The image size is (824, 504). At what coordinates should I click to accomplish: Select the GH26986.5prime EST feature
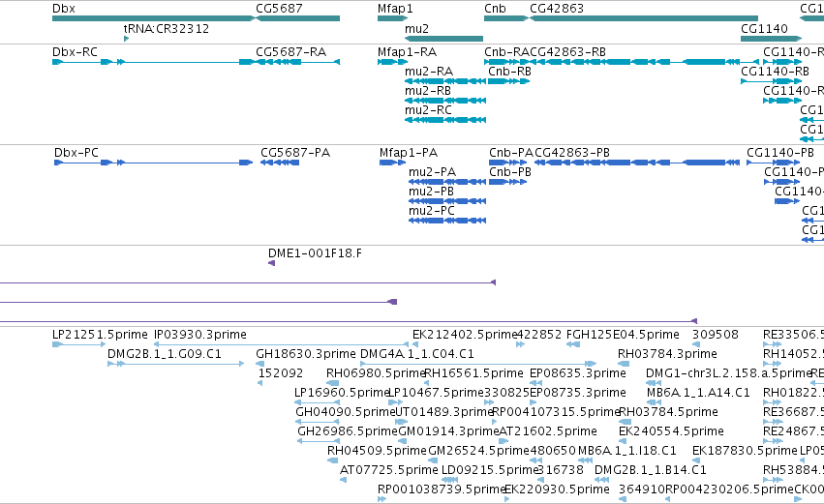319,441
